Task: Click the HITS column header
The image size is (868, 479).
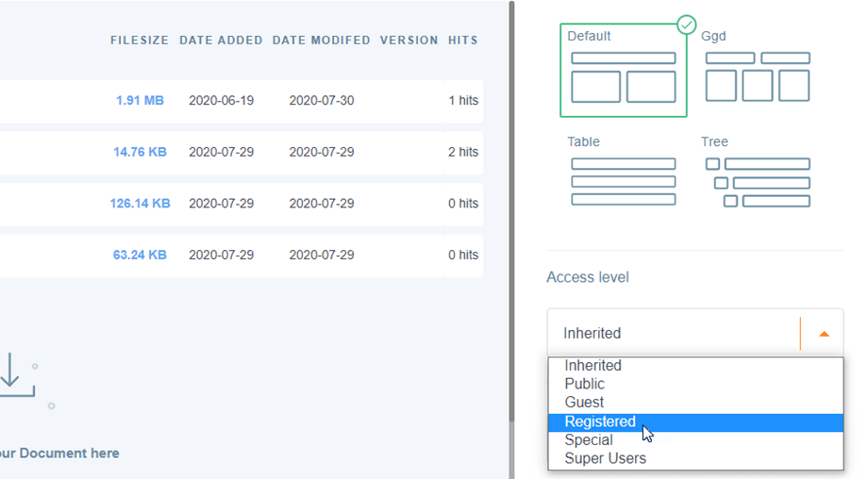Action: click(x=462, y=41)
